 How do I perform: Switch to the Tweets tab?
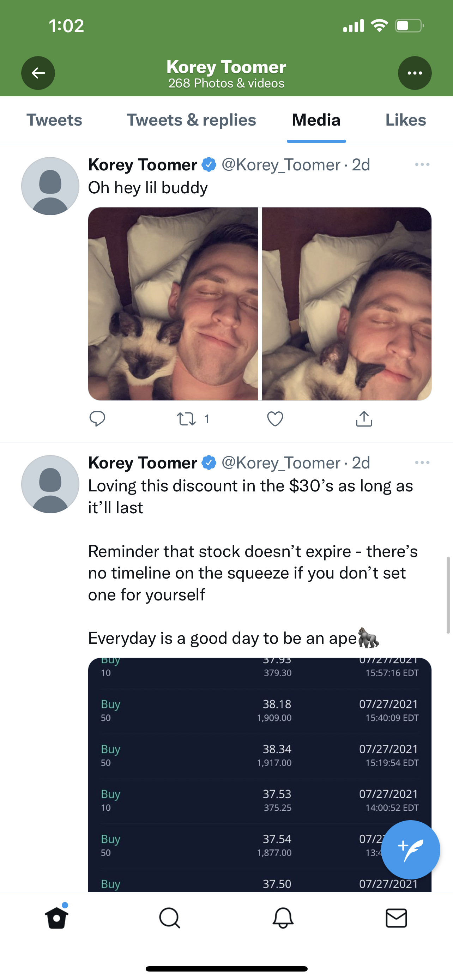pyautogui.click(x=54, y=120)
